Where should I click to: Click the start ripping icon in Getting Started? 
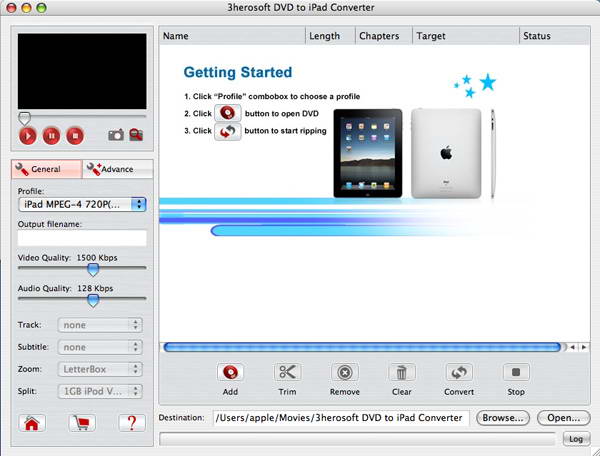coord(228,132)
